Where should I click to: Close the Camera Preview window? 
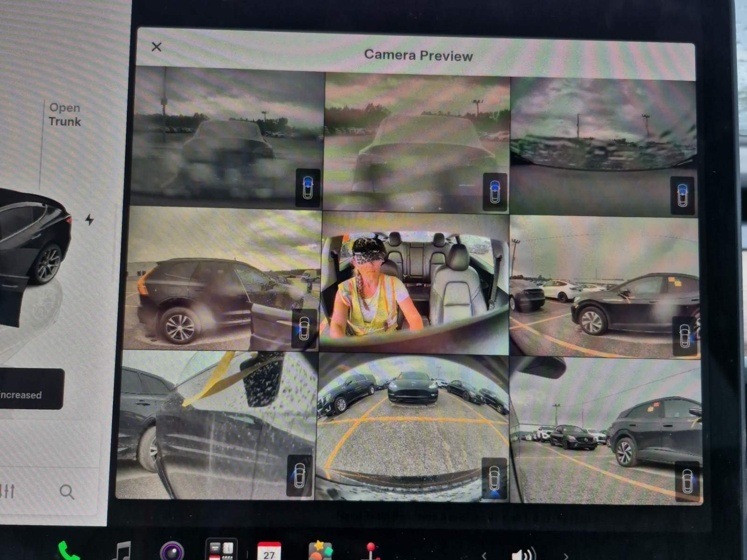click(156, 47)
